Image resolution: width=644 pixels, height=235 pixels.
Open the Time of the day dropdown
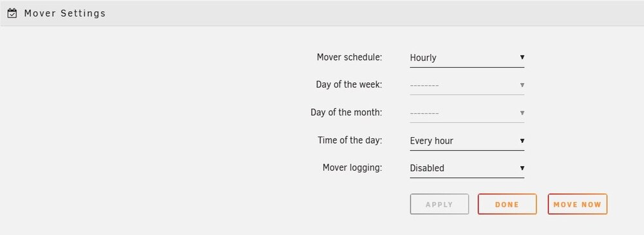(x=467, y=140)
